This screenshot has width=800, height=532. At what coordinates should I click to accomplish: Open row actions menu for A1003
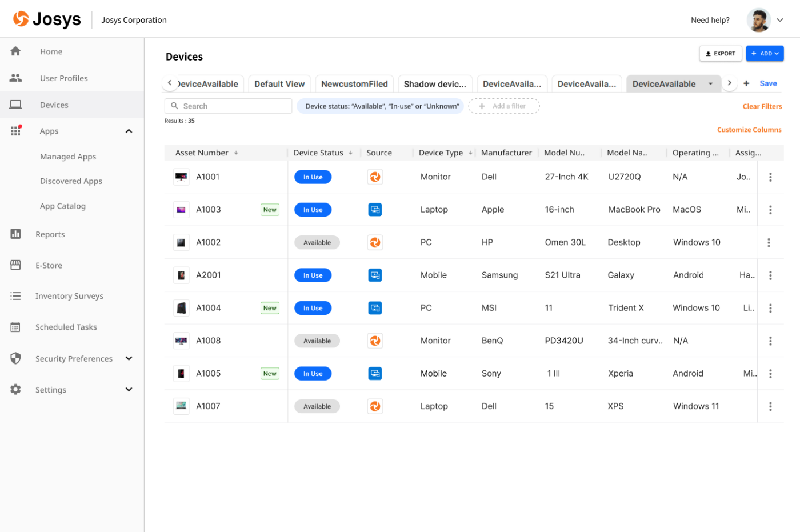(770, 210)
